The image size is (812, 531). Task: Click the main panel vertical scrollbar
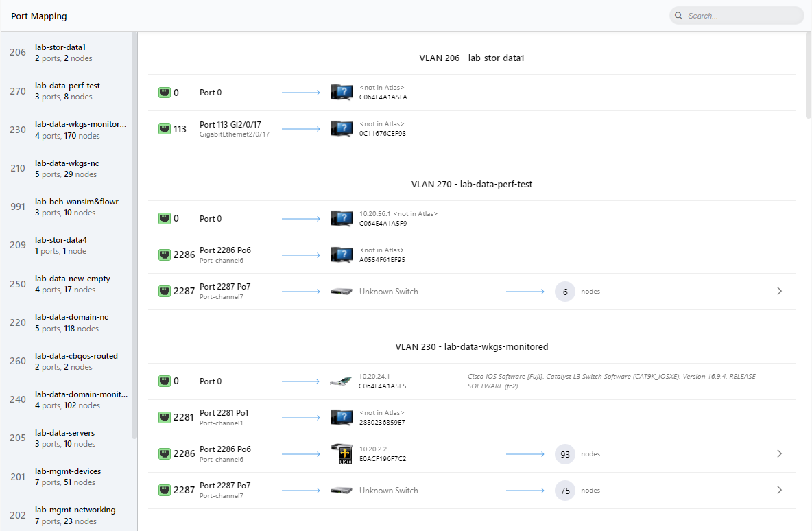pyautogui.click(x=809, y=75)
